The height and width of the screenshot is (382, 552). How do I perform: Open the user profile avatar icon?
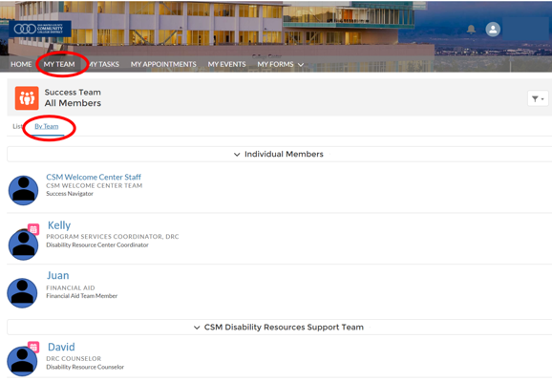click(493, 29)
